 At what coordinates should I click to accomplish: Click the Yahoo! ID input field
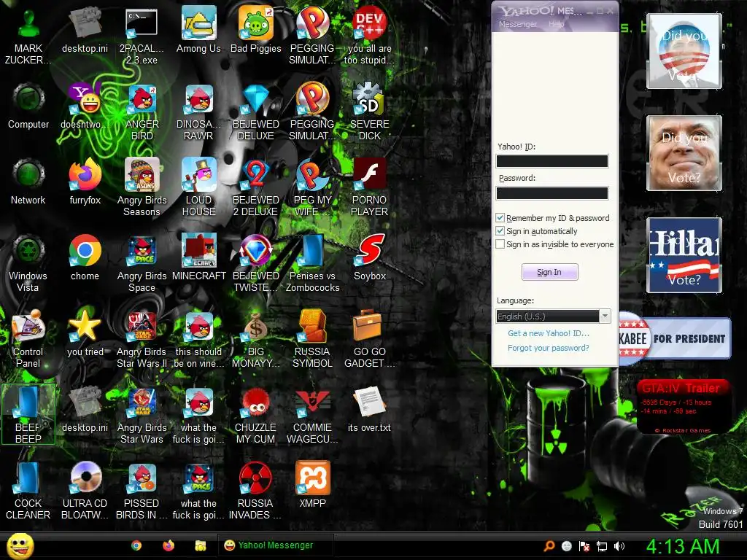coord(552,161)
